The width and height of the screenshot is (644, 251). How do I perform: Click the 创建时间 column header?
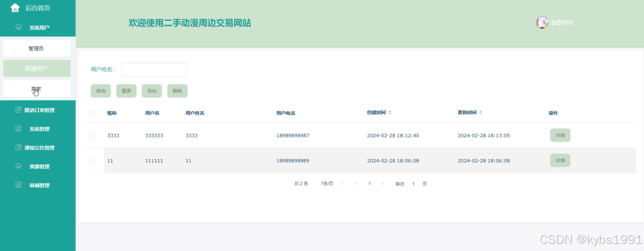[x=376, y=113]
